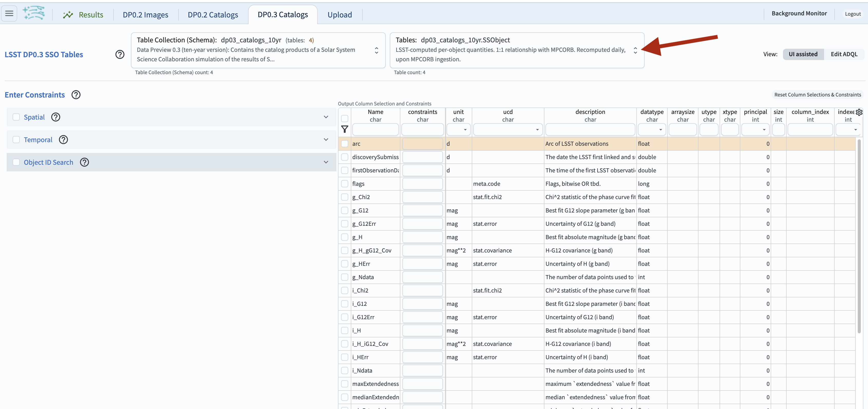Open the Table Collection (Schema) selector
Viewport: 868px width, 409px height.
point(258,50)
